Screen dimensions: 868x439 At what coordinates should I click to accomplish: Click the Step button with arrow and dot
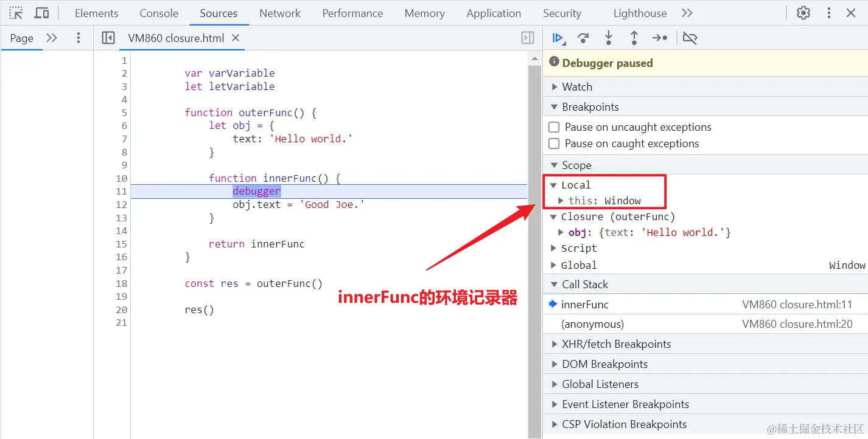660,38
